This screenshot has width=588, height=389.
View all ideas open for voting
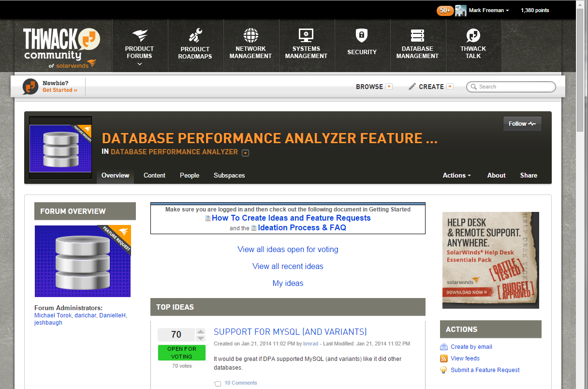coord(288,249)
